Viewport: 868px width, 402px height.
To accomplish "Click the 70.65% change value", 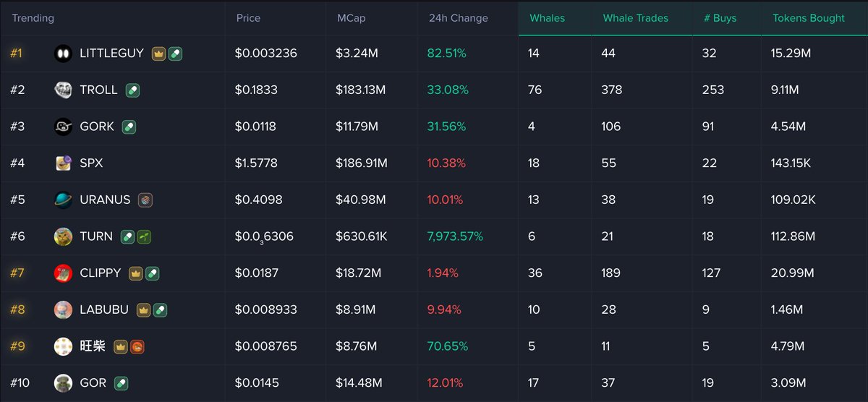I will point(447,346).
